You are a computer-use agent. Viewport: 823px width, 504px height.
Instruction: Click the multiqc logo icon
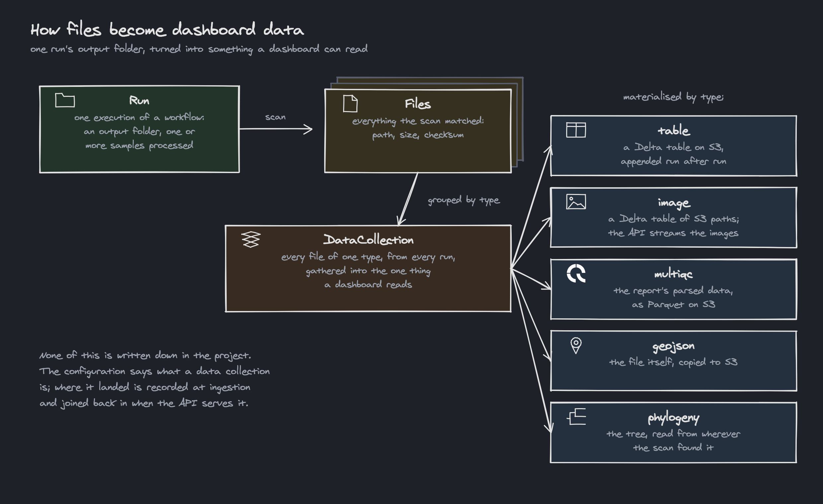[576, 273]
